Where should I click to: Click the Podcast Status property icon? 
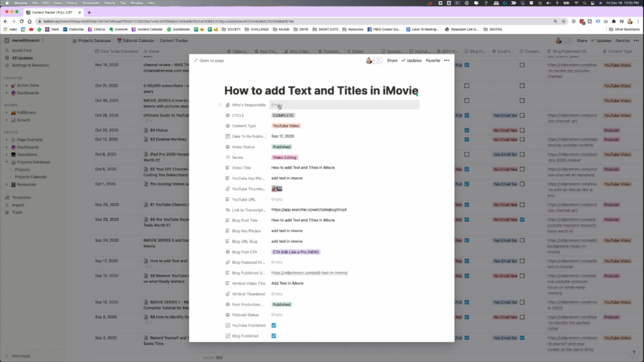(x=228, y=315)
